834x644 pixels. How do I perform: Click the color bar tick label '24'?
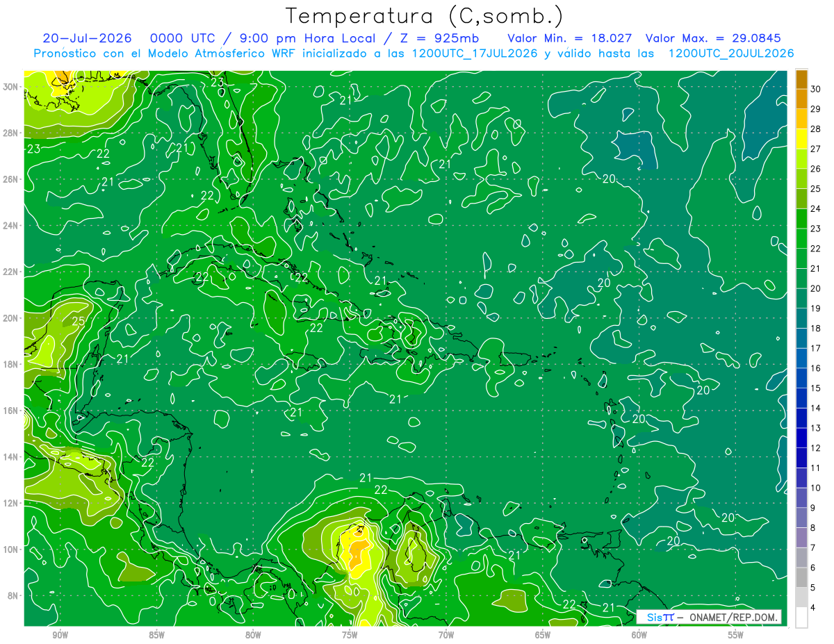(x=816, y=208)
